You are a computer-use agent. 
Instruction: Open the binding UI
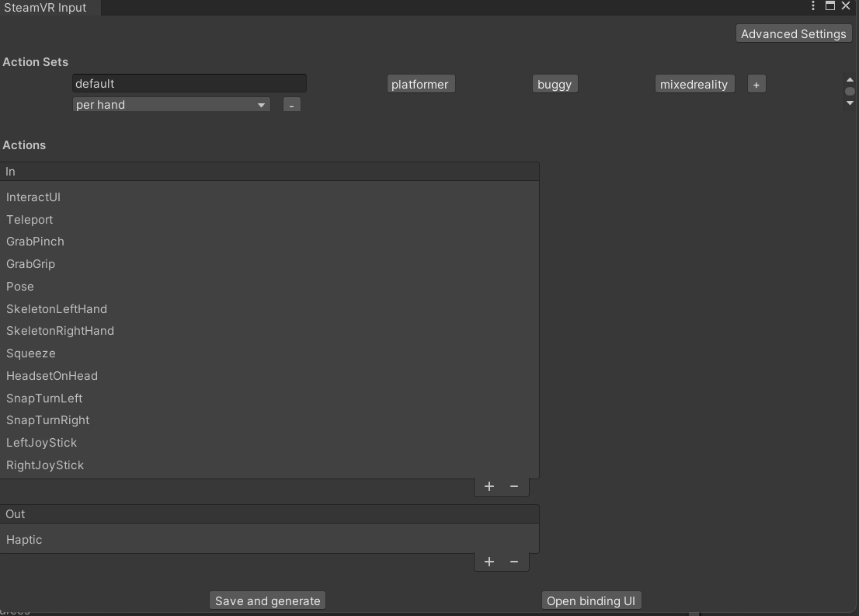591,600
